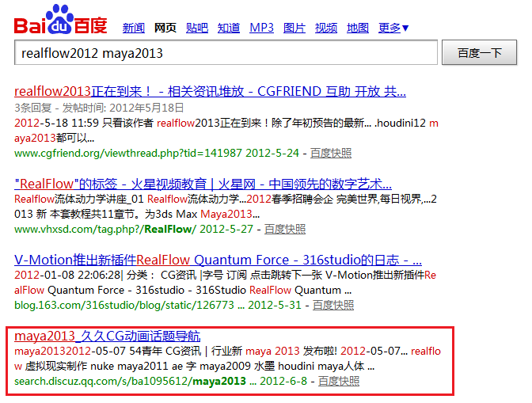Focus the search box containing realflow2012 maya2013
Screen dimensions: 532x403
226,52
